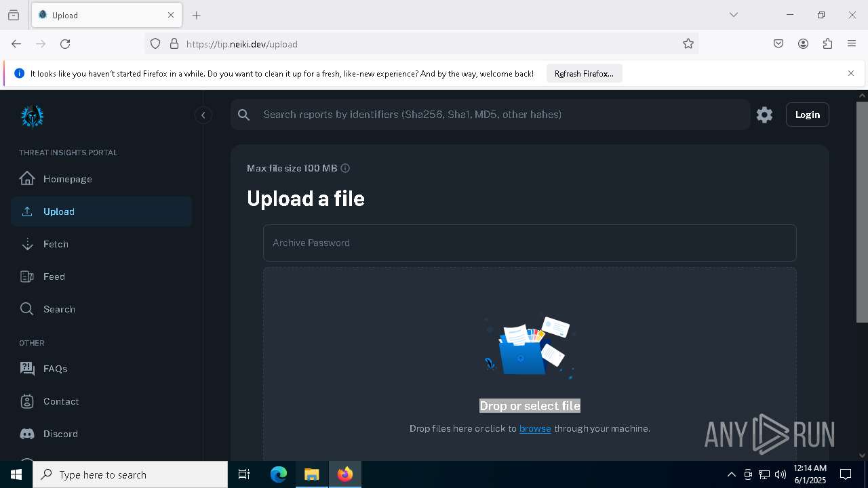This screenshot has width=868, height=488.
Task: Open Extensions puzzle icon
Action: tap(827, 44)
